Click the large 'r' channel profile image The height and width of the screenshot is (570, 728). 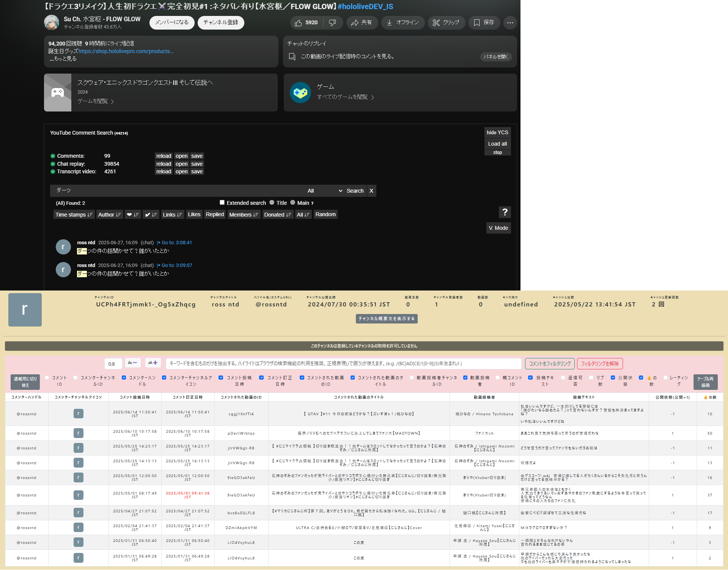(x=25, y=310)
